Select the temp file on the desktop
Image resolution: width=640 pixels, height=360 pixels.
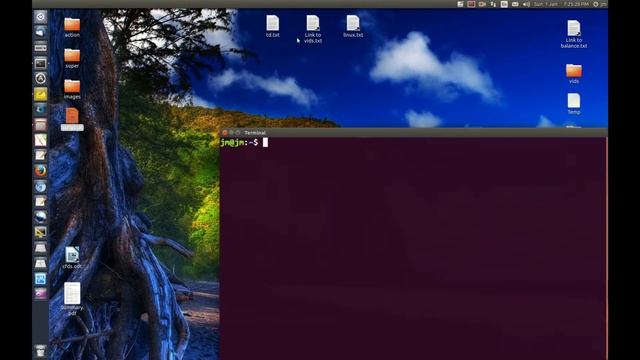click(573, 104)
